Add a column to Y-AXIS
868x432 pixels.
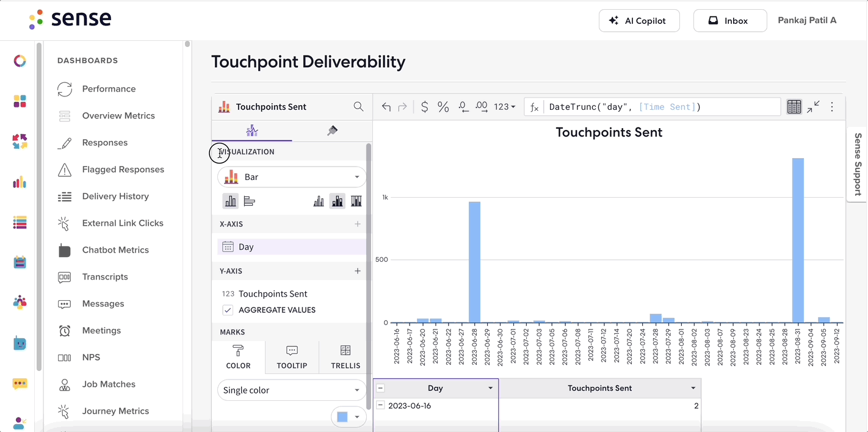(x=358, y=271)
